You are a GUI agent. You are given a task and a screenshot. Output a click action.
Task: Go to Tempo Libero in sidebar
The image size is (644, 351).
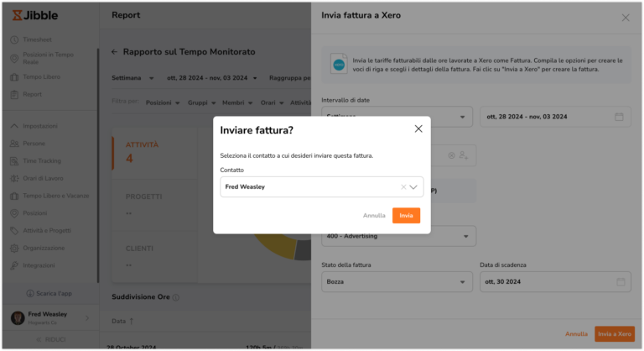coord(41,77)
